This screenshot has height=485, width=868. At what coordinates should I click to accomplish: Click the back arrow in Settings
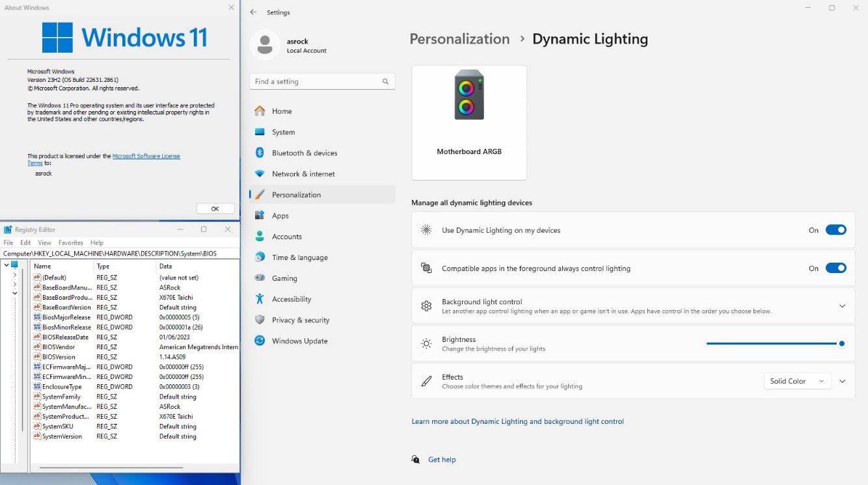click(x=252, y=12)
